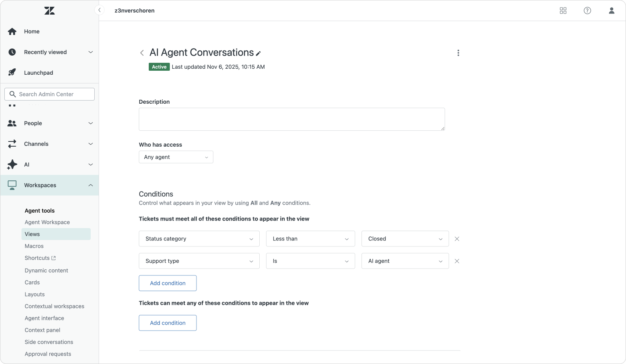626x364 pixels.
Task: Open the Who has access dropdown
Action: (x=176, y=157)
